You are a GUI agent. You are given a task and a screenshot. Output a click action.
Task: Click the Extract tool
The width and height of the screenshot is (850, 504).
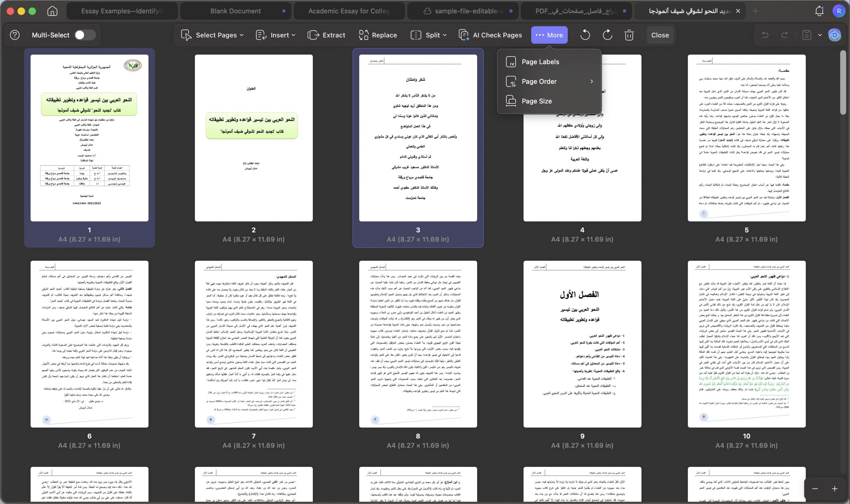pos(326,35)
